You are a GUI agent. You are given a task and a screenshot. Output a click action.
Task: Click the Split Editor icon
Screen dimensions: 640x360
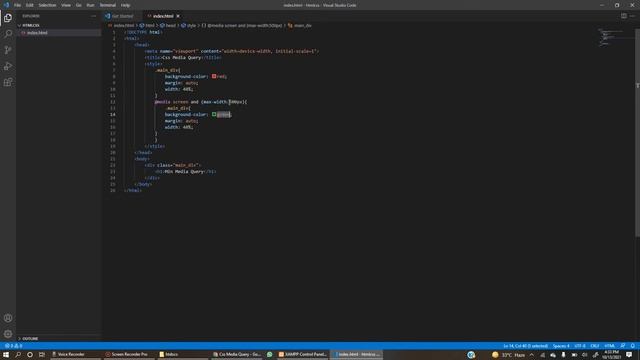624,16
